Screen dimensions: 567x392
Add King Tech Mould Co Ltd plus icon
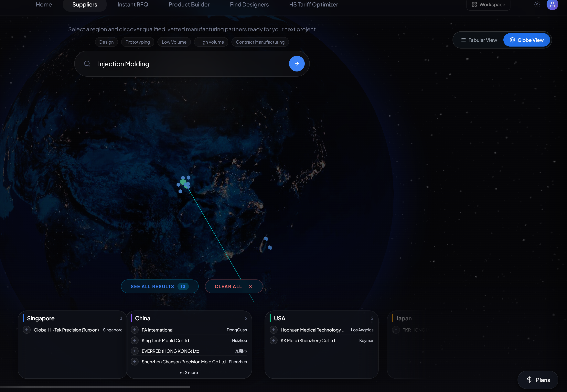click(134, 340)
